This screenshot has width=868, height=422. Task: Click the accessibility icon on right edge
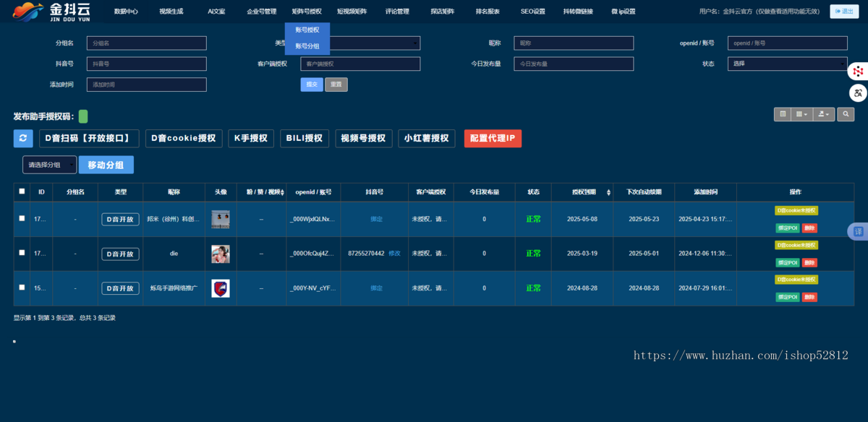pyautogui.click(x=858, y=93)
